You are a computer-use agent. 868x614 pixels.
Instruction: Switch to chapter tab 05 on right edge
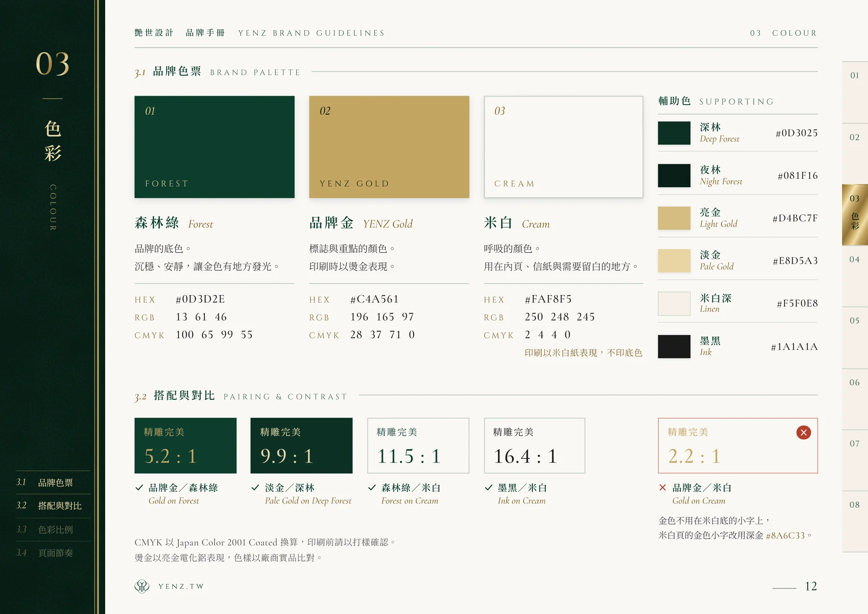point(855,337)
